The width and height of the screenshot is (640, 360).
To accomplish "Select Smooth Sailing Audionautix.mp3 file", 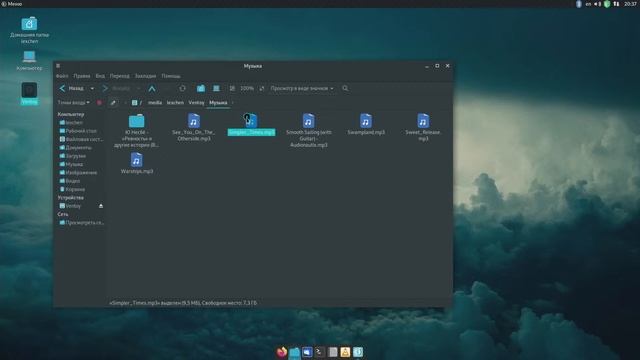I will click(309, 131).
